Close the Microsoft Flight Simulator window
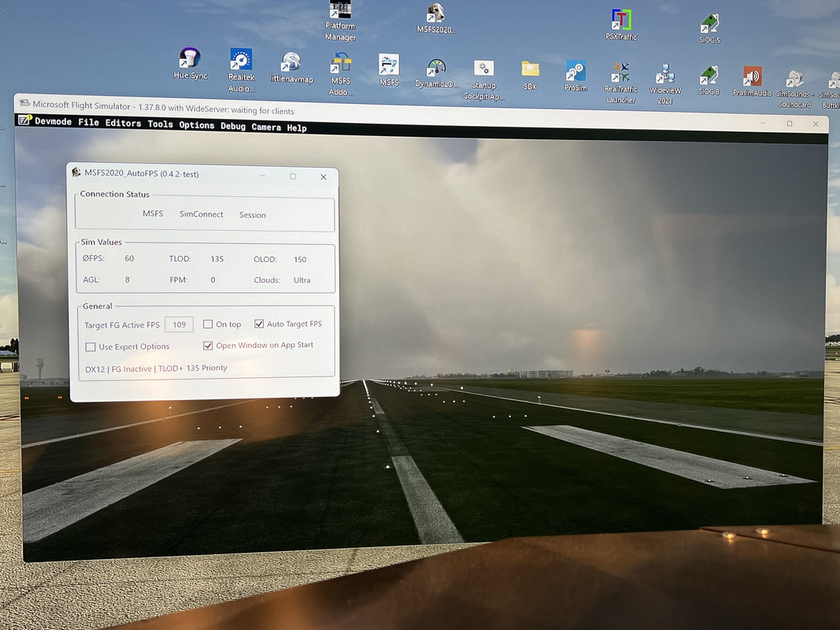The image size is (840, 630). coord(816,124)
